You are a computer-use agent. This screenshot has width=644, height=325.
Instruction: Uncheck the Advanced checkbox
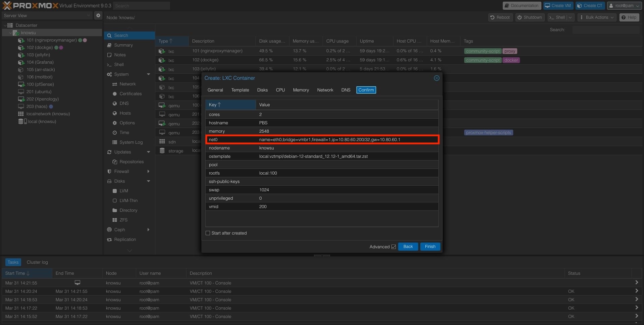(393, 247)
